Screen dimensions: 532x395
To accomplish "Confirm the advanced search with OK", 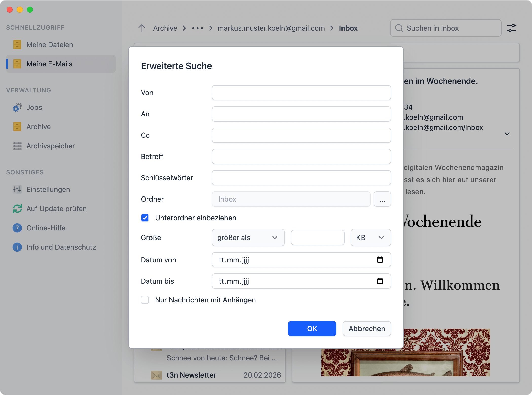I will pyautogui.click(x=312, y=328).
